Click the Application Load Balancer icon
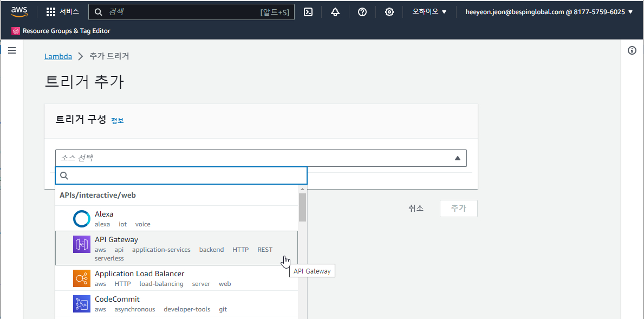This screenshot has height=319, width=644. (82, 278)
